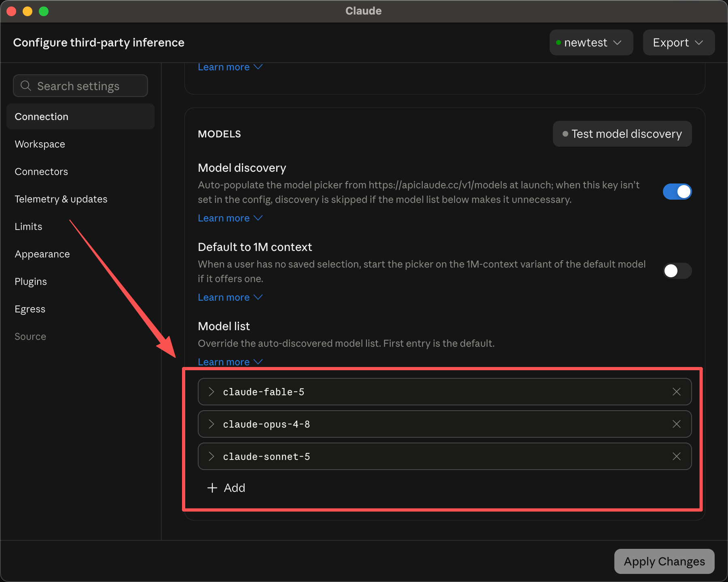
Task: Click the Model list heading
Action: pos(224,326)
